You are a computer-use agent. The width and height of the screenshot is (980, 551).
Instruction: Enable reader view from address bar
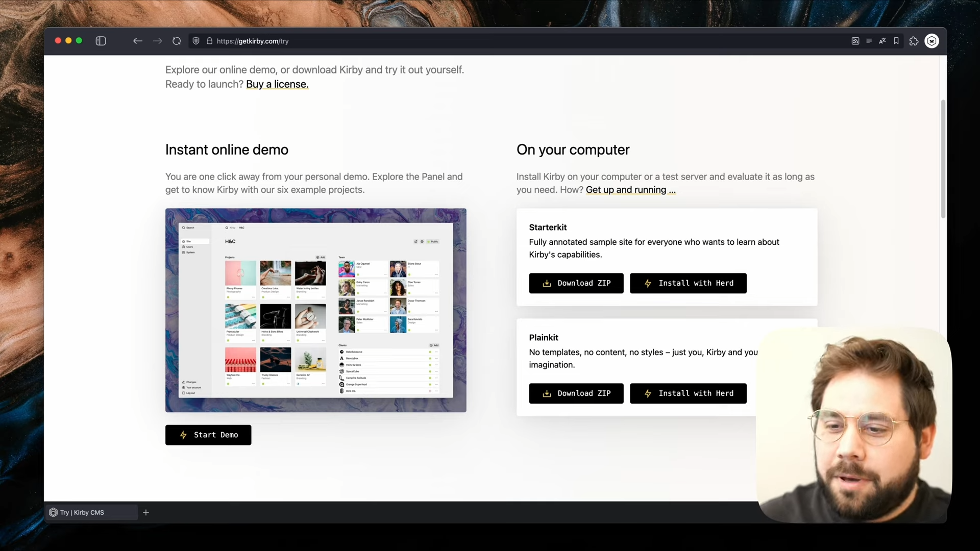[869, 41]
